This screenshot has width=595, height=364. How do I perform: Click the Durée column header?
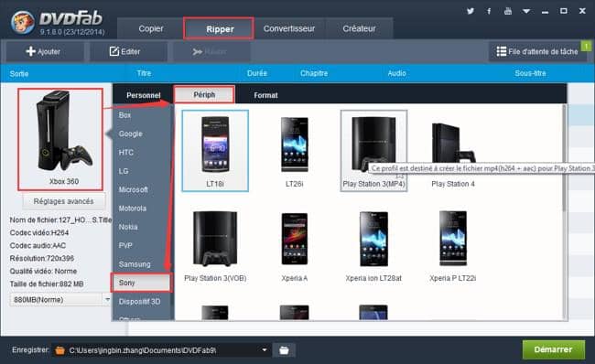(x=257, y=73)
